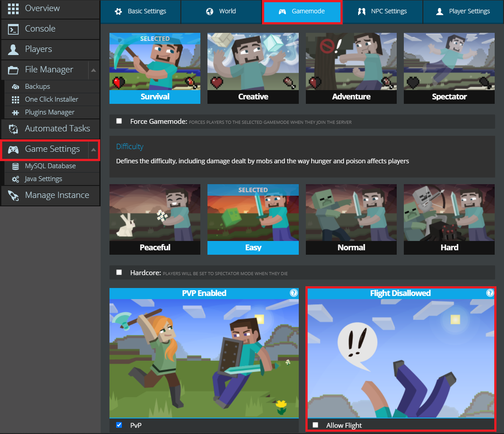Uncheck the PvP checkbox
The height and width of the screenshot is (434, 504).
click(x=119, y=425)
